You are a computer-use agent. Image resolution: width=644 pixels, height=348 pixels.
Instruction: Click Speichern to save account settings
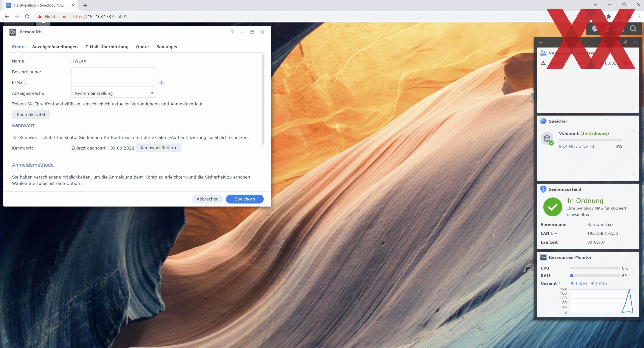245,199
